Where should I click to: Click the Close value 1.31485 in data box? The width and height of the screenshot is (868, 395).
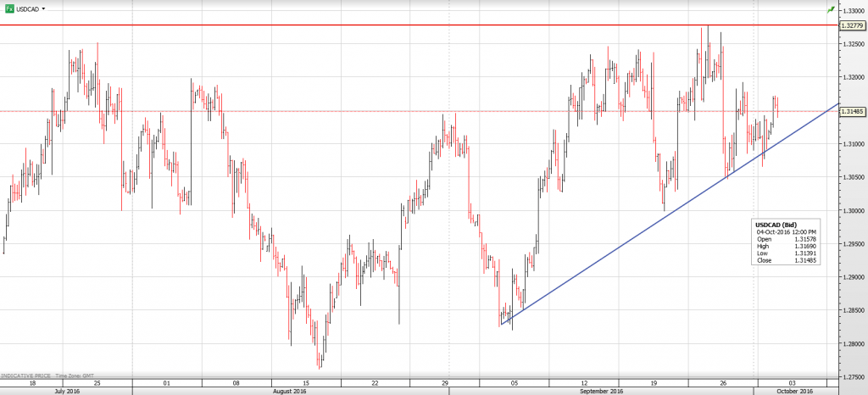(x=804, y=260)
